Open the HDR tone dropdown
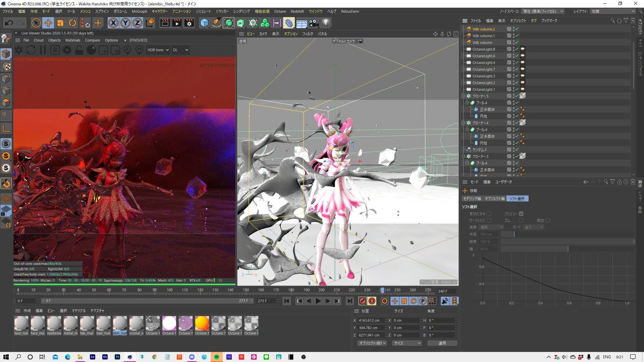Image resolution: width=644 pixels, height=362 pixels. point(158,50)
